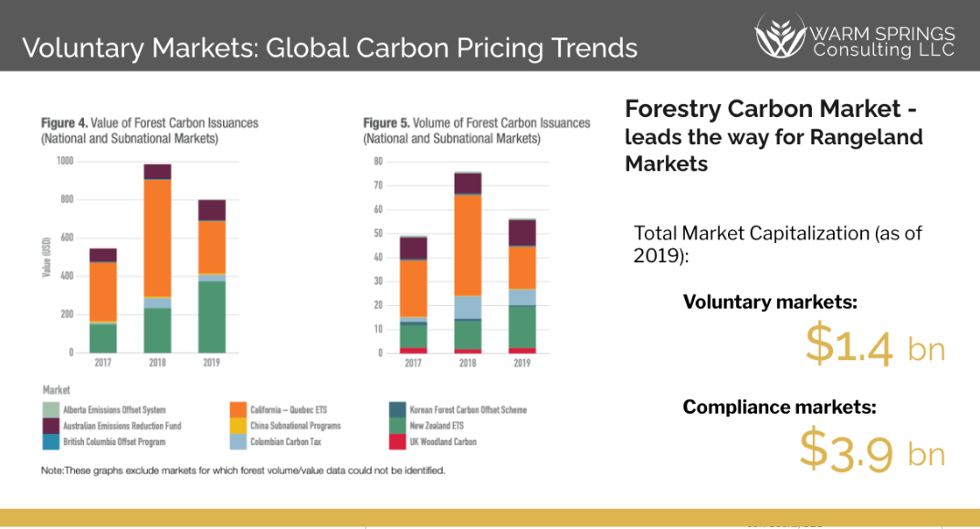Click the slide title 'Voluntary Markets: Global Carbon Pricing Trends'
Image resolution: width=980 pixels, height=529 pixels.
pos(330,48)
